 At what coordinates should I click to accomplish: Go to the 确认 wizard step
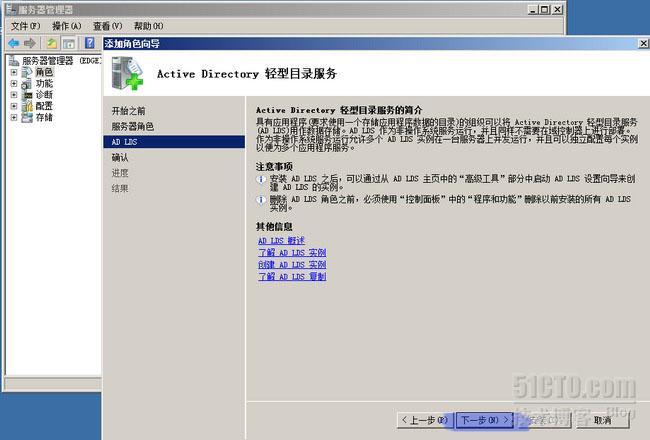120,158
